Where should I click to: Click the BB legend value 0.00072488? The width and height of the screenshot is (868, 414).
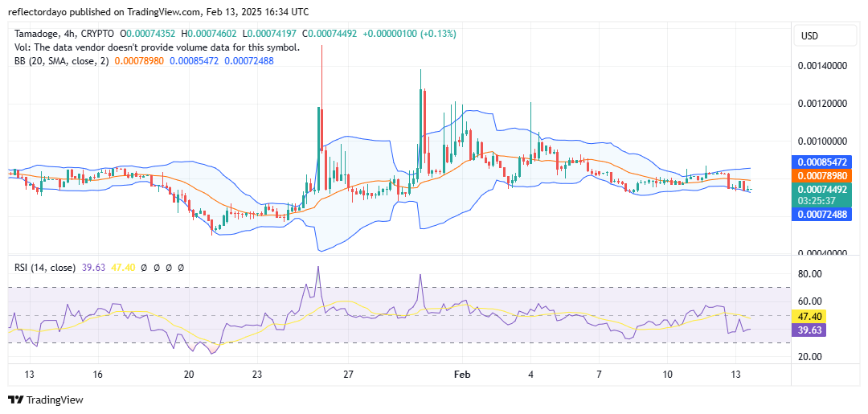click(x=248, y=61)
